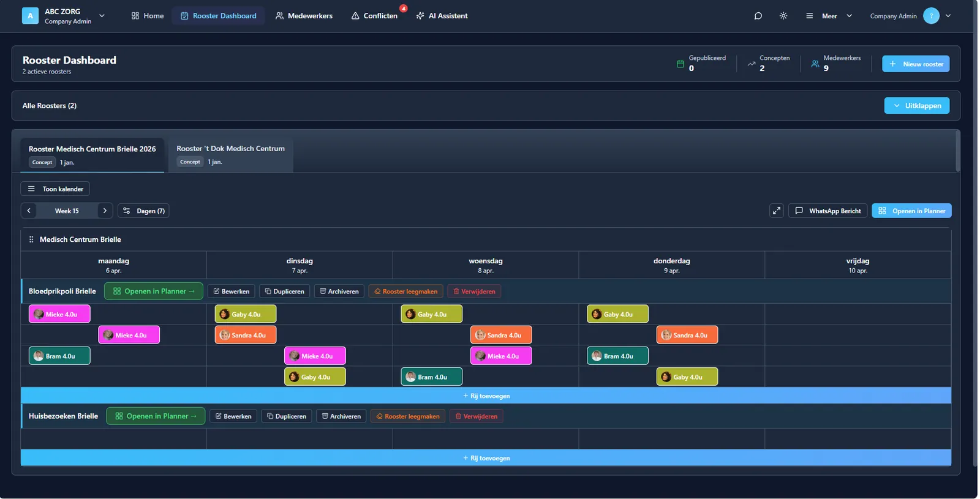Expand the ABC ZORG company dropdown chevron

click(102, 16)
